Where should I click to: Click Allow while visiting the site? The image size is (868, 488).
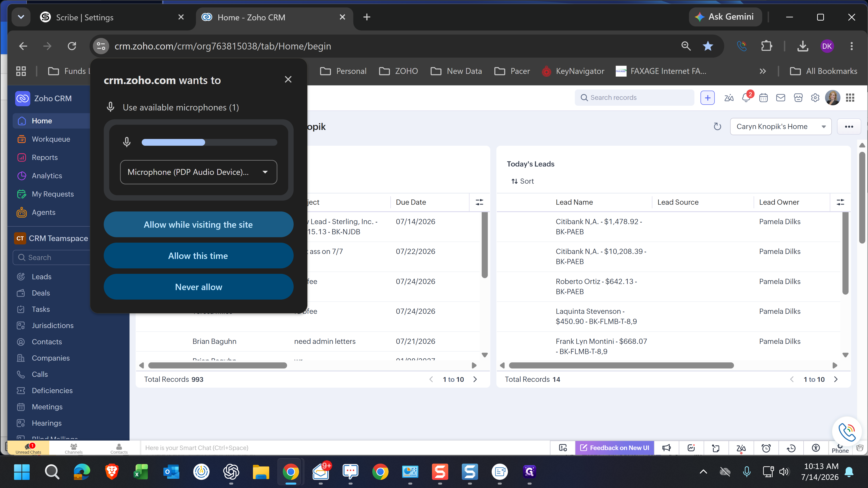198,225
